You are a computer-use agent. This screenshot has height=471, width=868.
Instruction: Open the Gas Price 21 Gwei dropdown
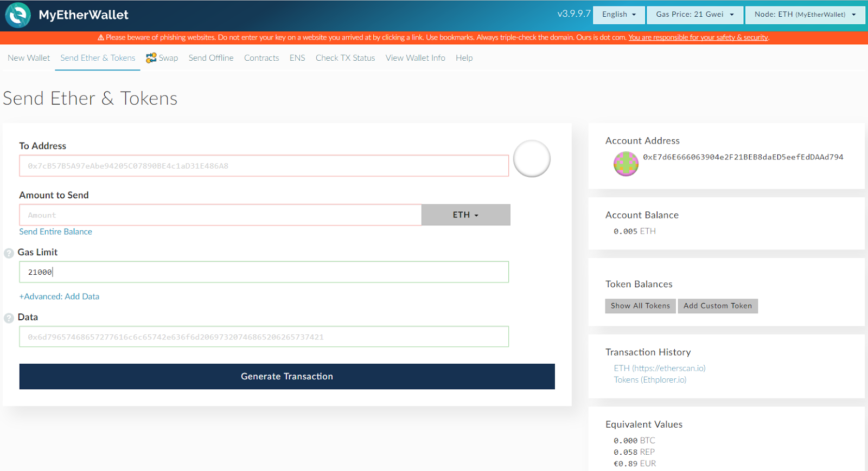click(x=695, y=15)
